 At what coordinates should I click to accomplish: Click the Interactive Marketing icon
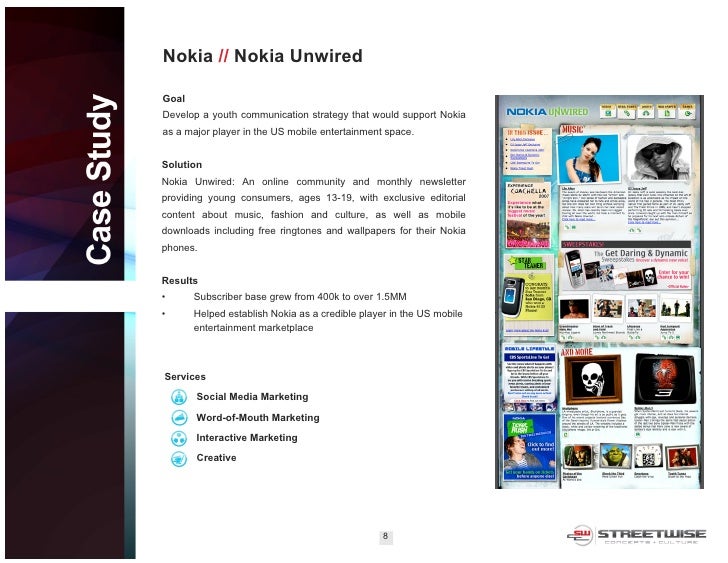pos(179,438)
